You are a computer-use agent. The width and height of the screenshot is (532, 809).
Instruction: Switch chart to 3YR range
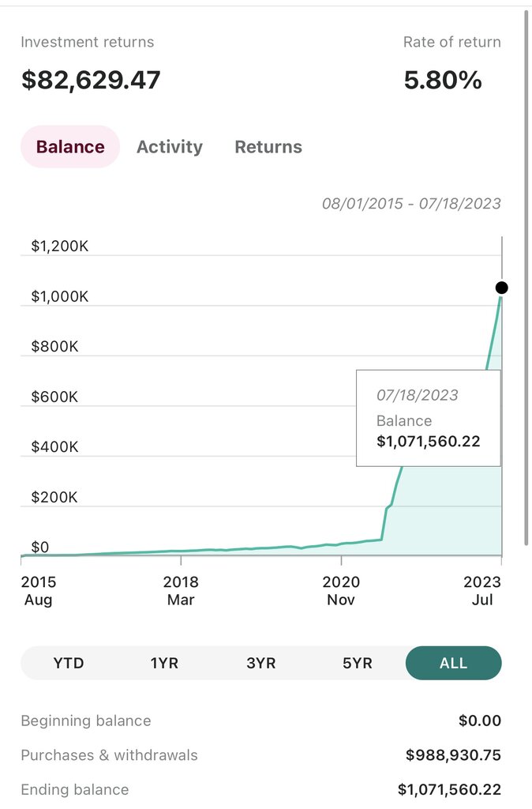[260, 663]
